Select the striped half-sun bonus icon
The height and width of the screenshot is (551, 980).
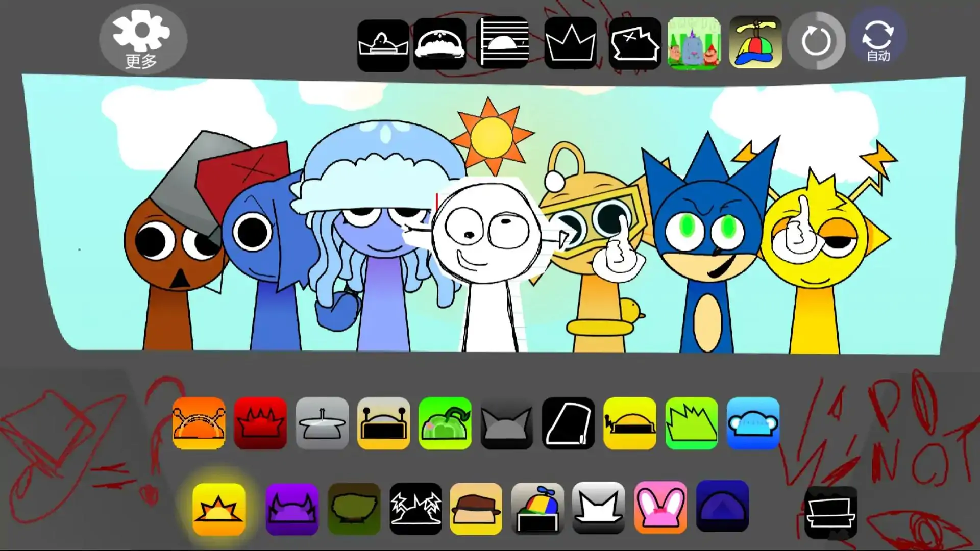pos(503,42)
